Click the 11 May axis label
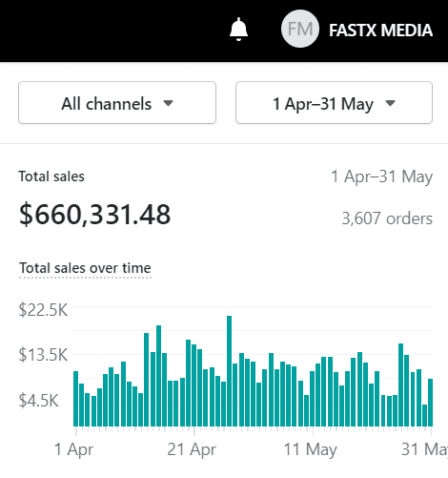This screenshot has height=478, width=448. click(x=310, y=449)
